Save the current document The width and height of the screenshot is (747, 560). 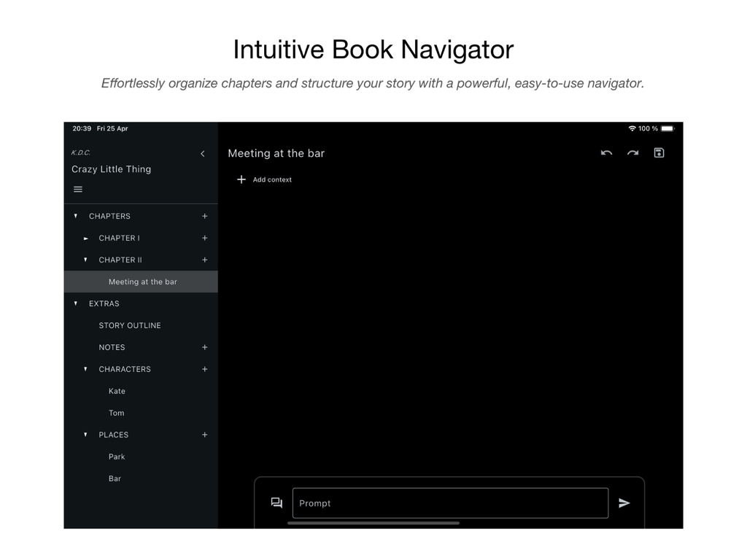coord(658,152)
